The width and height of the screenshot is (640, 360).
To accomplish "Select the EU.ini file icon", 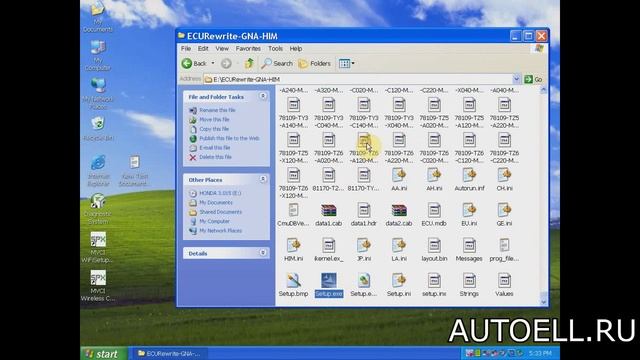I will (469, 211).
